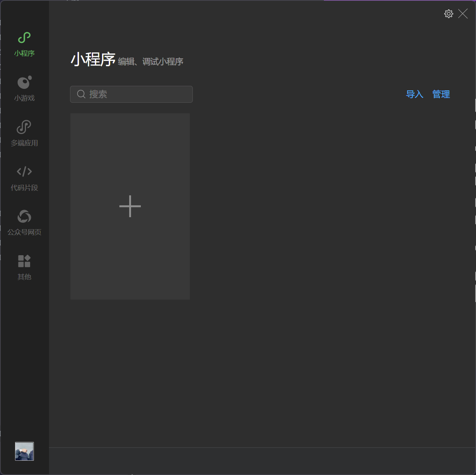The image size is (476, 475).
Task: Close the launcher window with X
Action: pos(463,14)
